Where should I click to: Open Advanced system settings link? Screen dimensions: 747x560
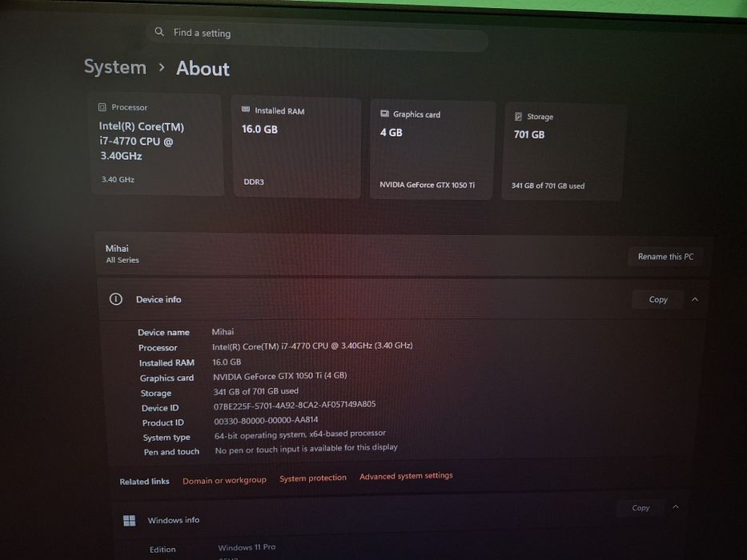click(x=406, y=476)
